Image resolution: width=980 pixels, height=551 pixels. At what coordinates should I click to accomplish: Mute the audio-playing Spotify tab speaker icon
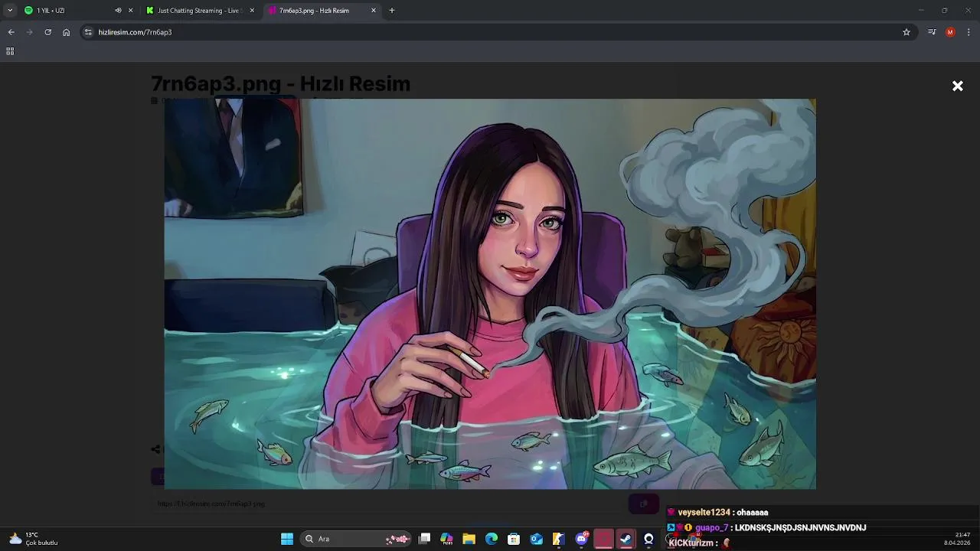tap(118, 11)
